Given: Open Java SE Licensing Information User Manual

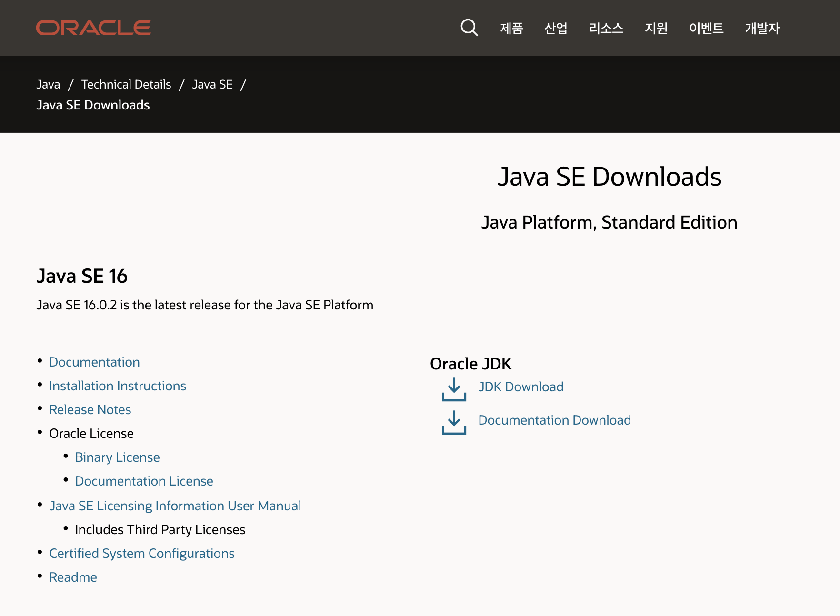Looking at the screenshot, I should [175, 506].
